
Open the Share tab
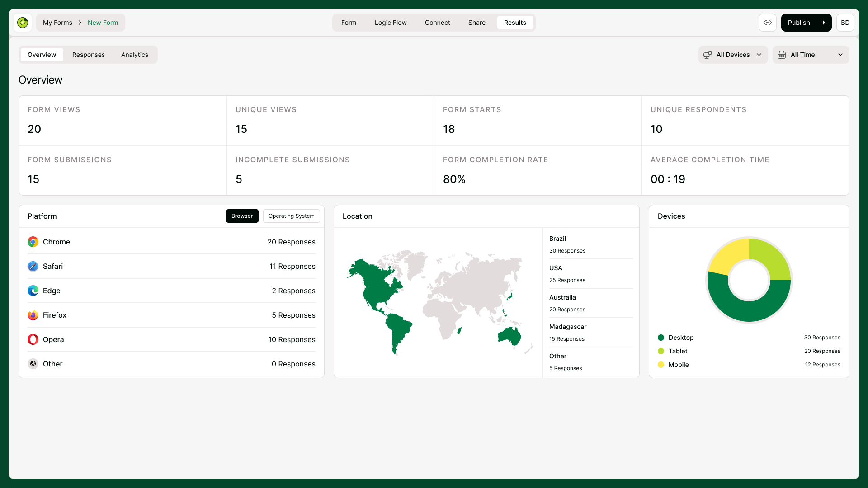(x=476, y=23)
